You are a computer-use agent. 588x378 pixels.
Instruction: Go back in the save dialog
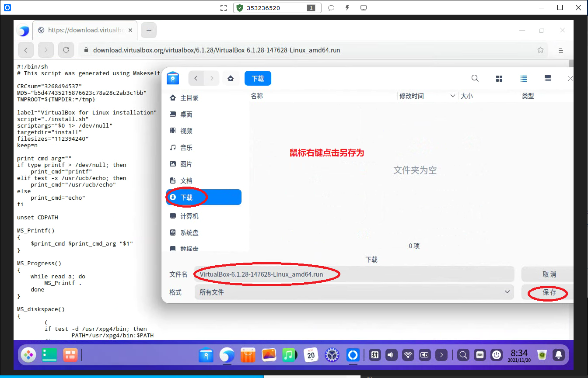click(196, 79)
